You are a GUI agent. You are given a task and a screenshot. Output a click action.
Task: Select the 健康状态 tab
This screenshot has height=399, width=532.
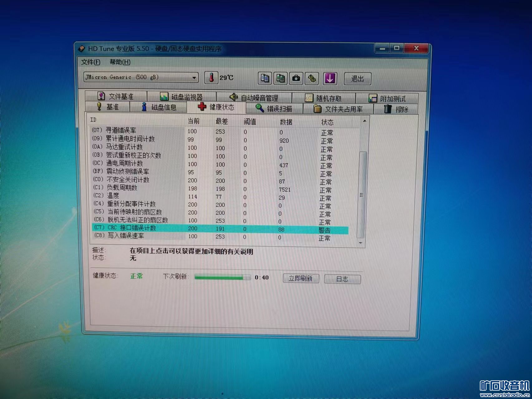[x=216, y=107]
